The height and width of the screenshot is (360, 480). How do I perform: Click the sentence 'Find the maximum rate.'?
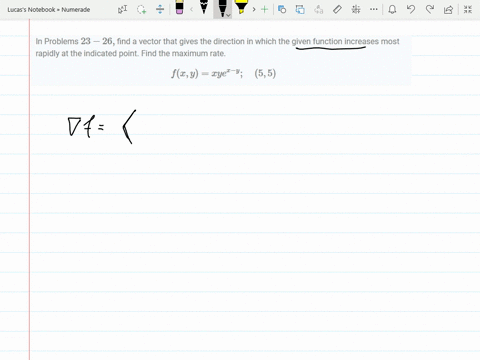click(x=183, y=53)
